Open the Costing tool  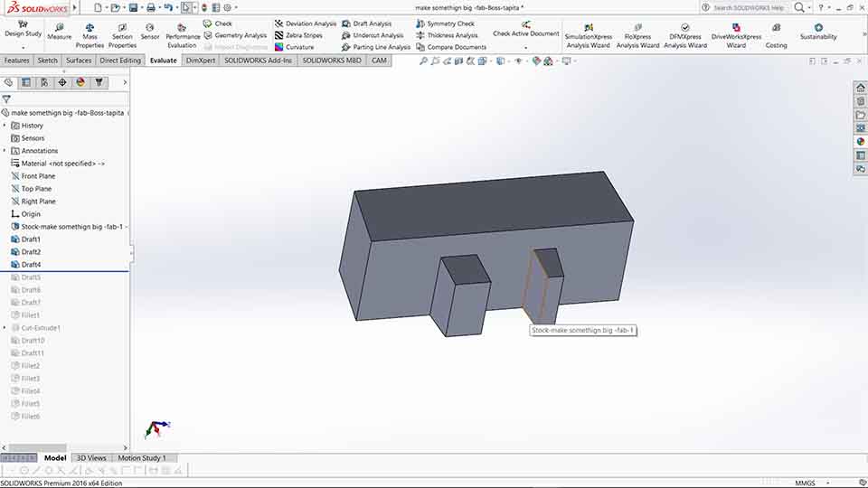pos(776,36)
